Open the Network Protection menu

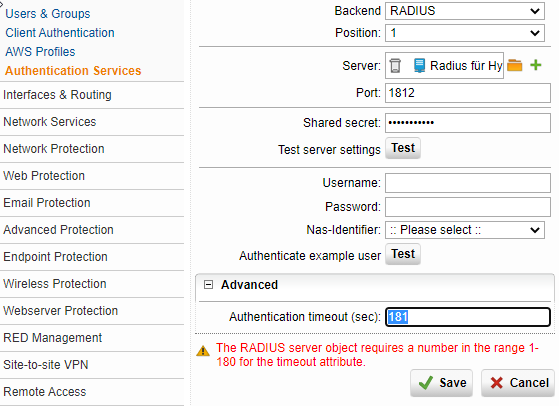[54, 149]
